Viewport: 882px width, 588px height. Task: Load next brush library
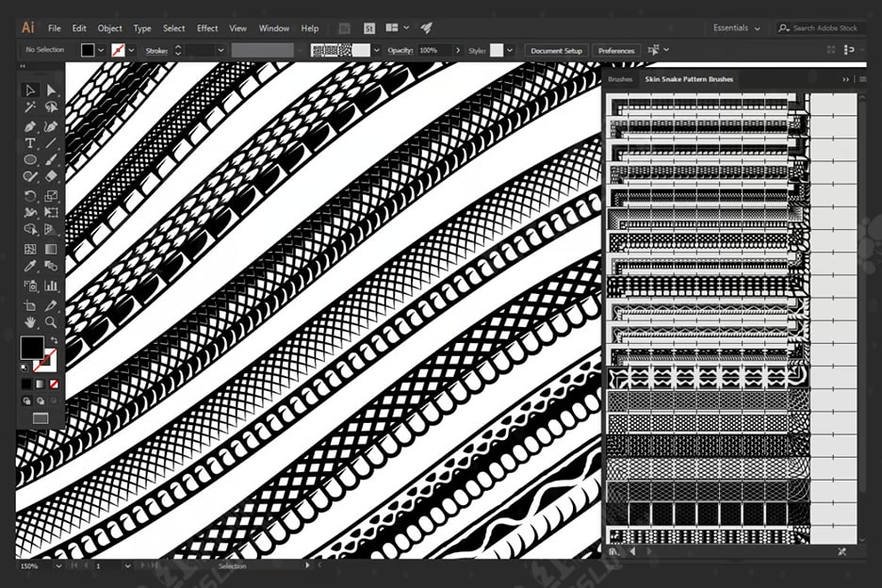(x=649, y=552)
